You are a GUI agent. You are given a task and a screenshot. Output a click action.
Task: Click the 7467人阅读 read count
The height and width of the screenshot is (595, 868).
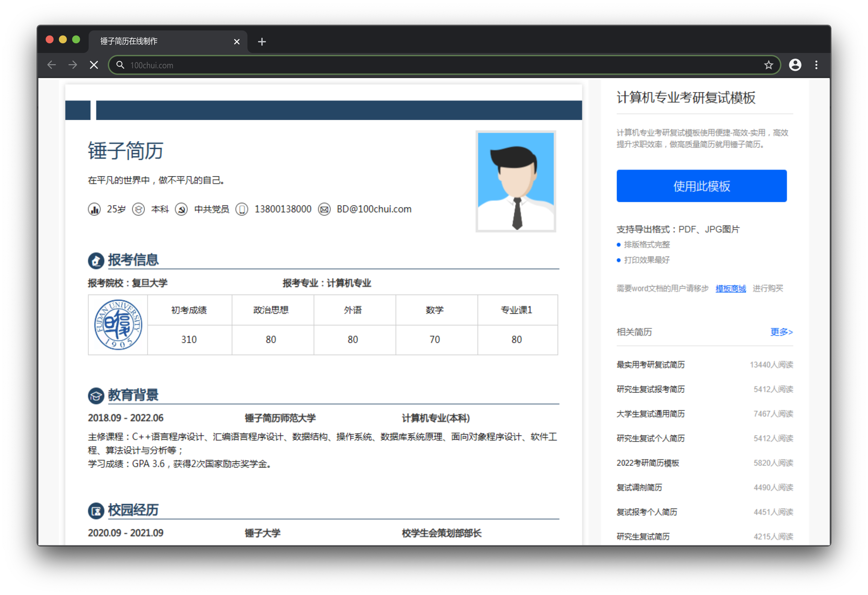[773, 414]
